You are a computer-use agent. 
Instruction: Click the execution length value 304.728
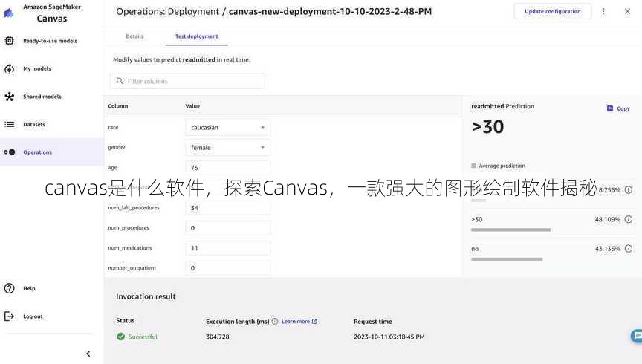coord(218,337)
